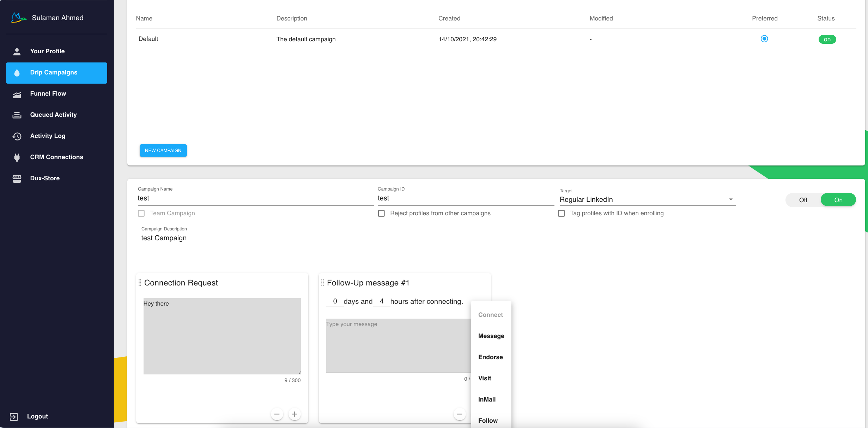Click the CRM Connections plug icon
868x428 pixels.
17,157
